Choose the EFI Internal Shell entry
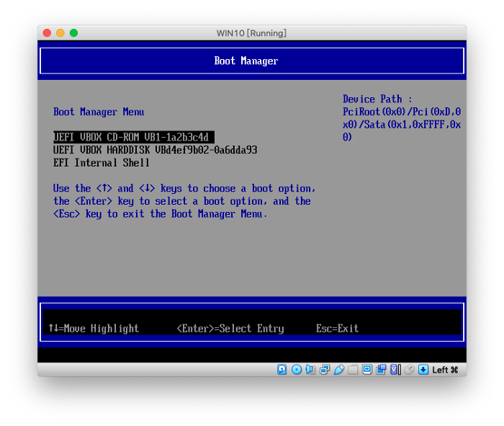The width and height of the screenshot is (504, 426). [102, 163]
